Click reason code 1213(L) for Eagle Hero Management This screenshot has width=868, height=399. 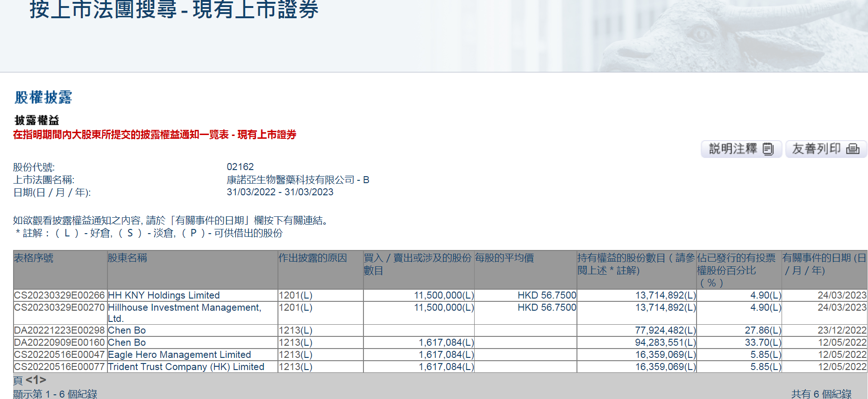(x=295, y=355)
